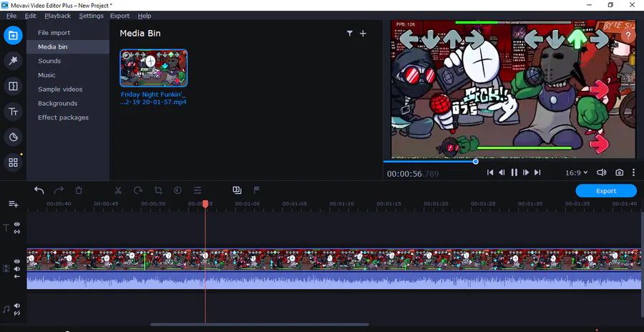
Task: Open the Titles Tt sidebar icon
Action: [x=13, y=112]
